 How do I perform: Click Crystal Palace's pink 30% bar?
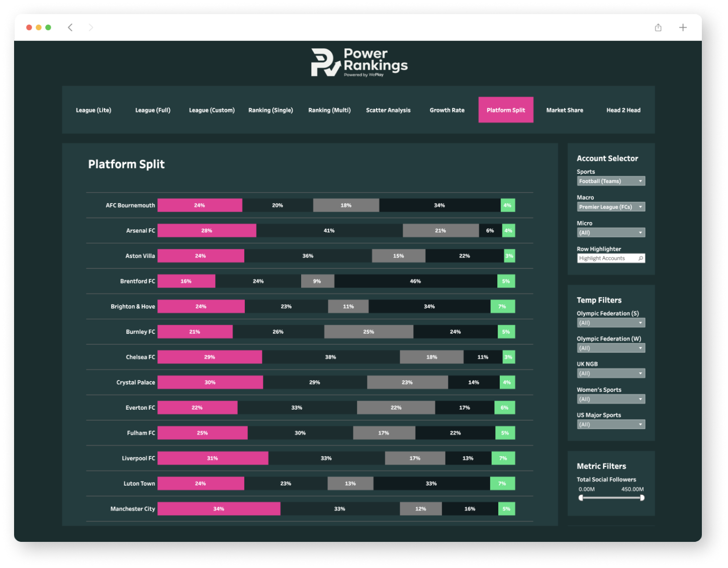(x=210, y=383)
